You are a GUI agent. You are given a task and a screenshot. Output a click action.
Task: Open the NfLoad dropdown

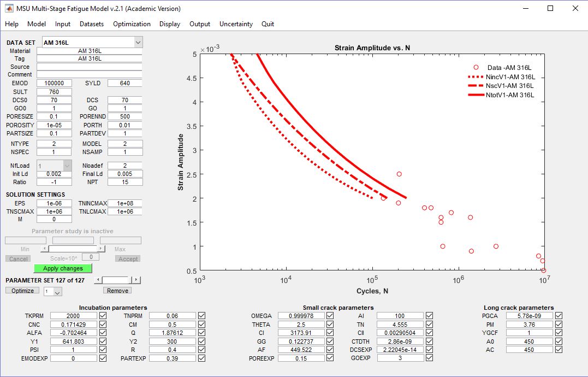pyautogui.click(x=67, y=166)
